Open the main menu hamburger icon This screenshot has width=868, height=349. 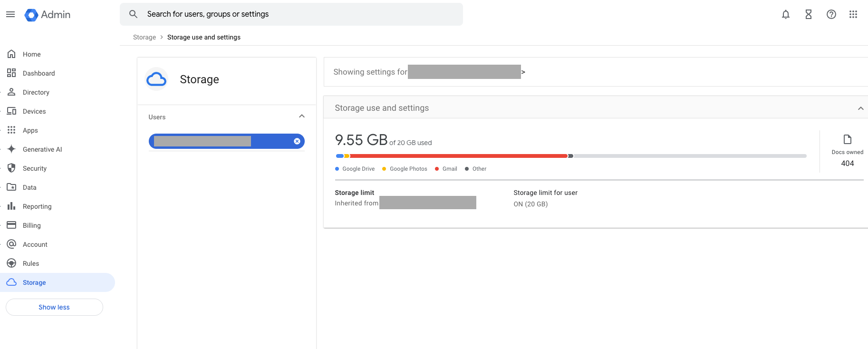pyautogui.click(x=10, y=14)
